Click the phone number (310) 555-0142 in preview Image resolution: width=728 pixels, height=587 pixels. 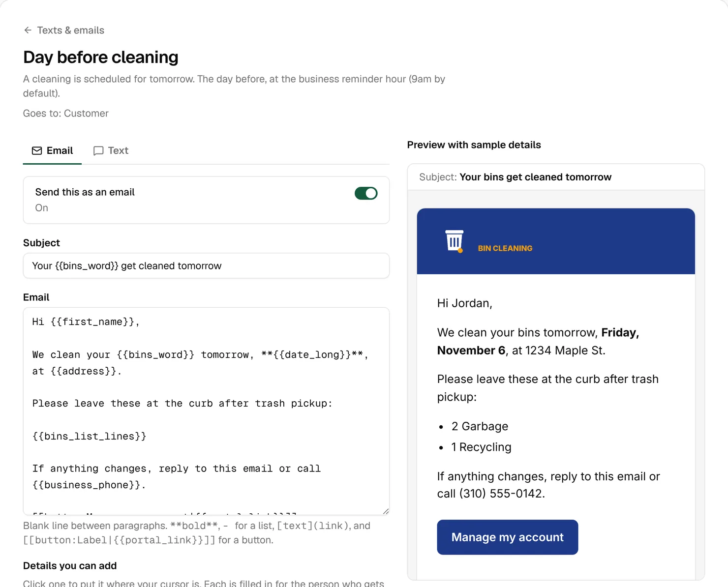501,494
